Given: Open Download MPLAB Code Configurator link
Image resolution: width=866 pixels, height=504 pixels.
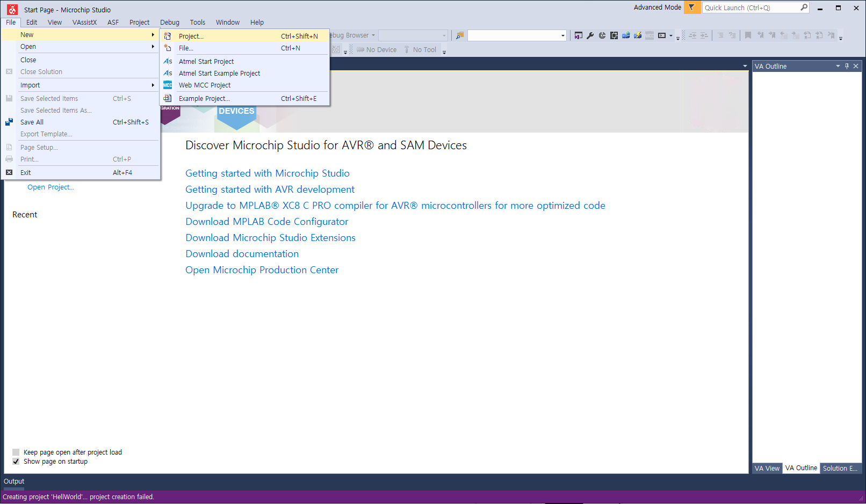Looking at the screenshot, I should tap(266, 222).
